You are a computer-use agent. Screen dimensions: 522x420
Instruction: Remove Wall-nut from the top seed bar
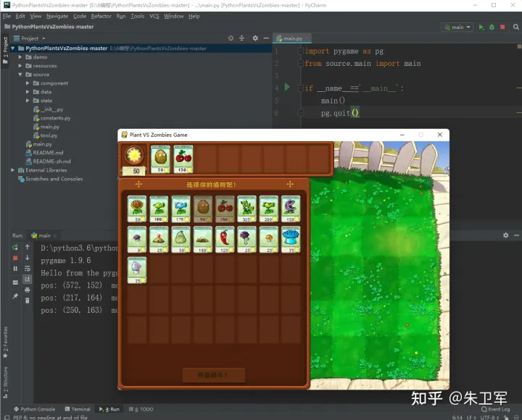coord(160,159)
